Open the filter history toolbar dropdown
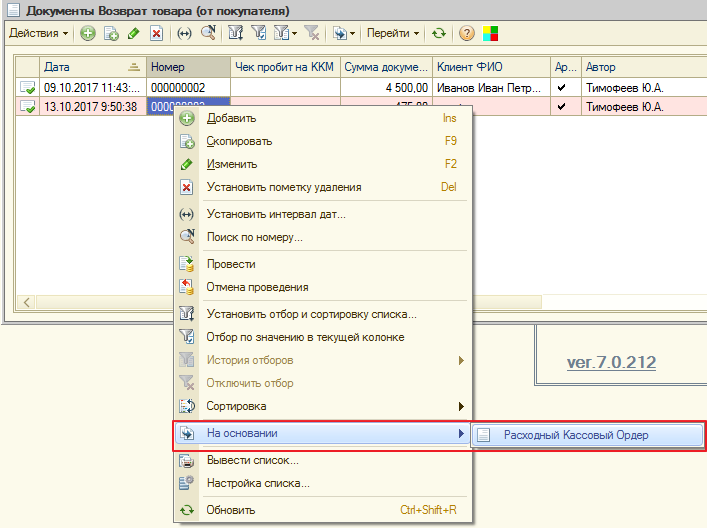This screenshot has width=707, height=528. 285,33
